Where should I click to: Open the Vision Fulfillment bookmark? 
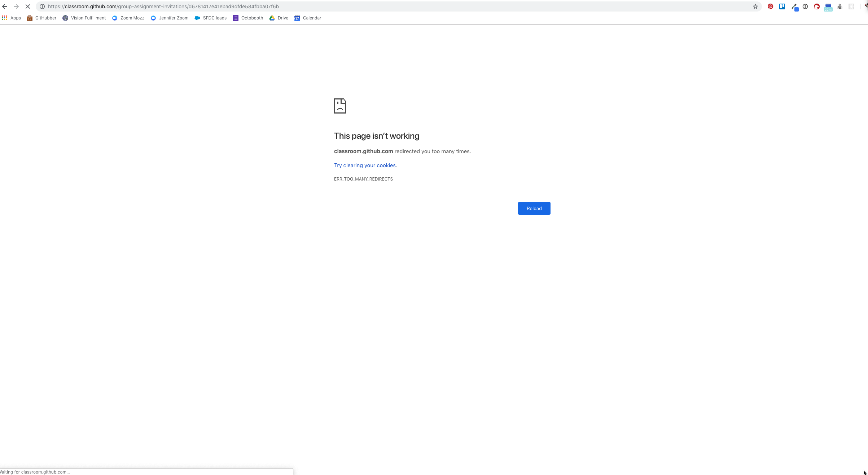(84, 18)
